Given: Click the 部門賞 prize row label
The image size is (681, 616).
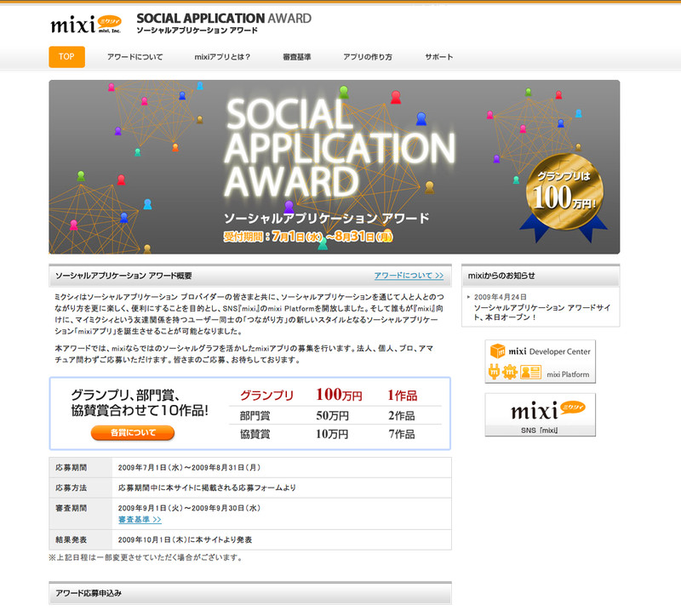Looking at the screenshot, I should tap(255, 416).
